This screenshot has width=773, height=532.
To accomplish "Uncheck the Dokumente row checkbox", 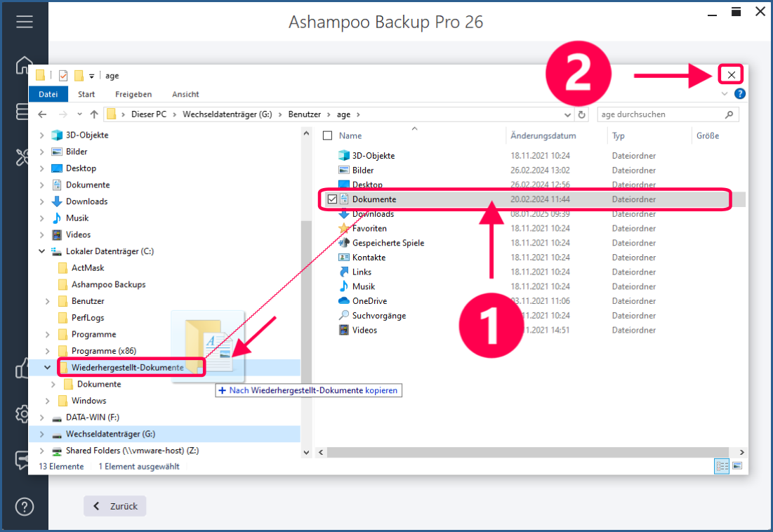I will point(332,199).
